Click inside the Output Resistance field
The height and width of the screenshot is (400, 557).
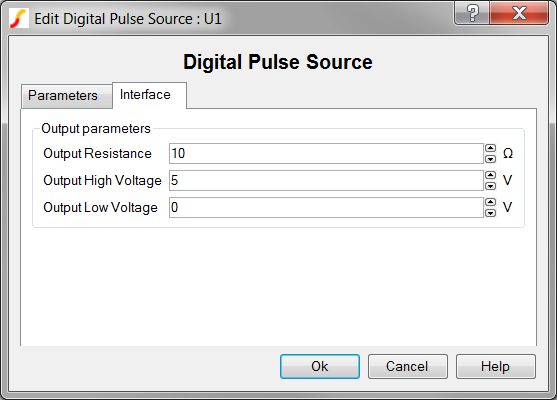pyautogui.click(x=326, y=153)
